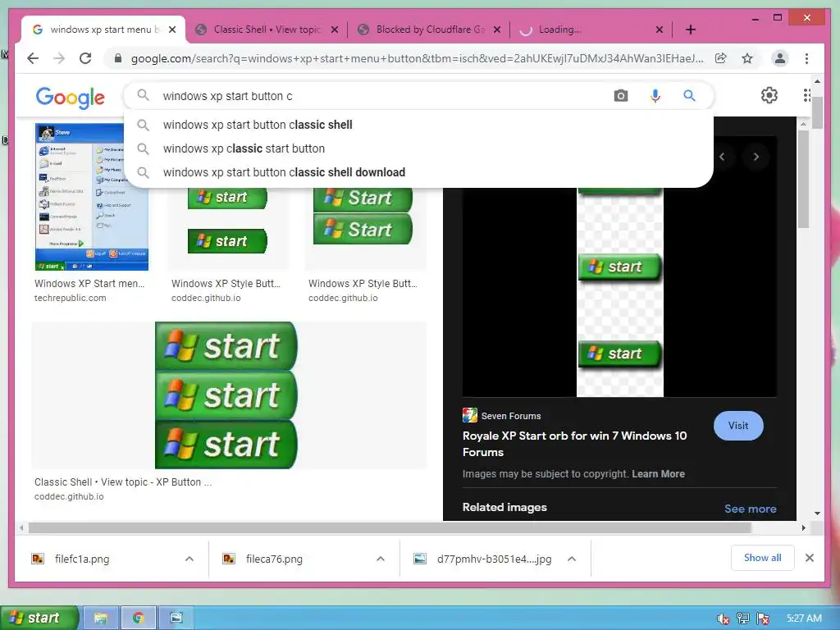Reload the current page
840x630 pixels.
85,58
